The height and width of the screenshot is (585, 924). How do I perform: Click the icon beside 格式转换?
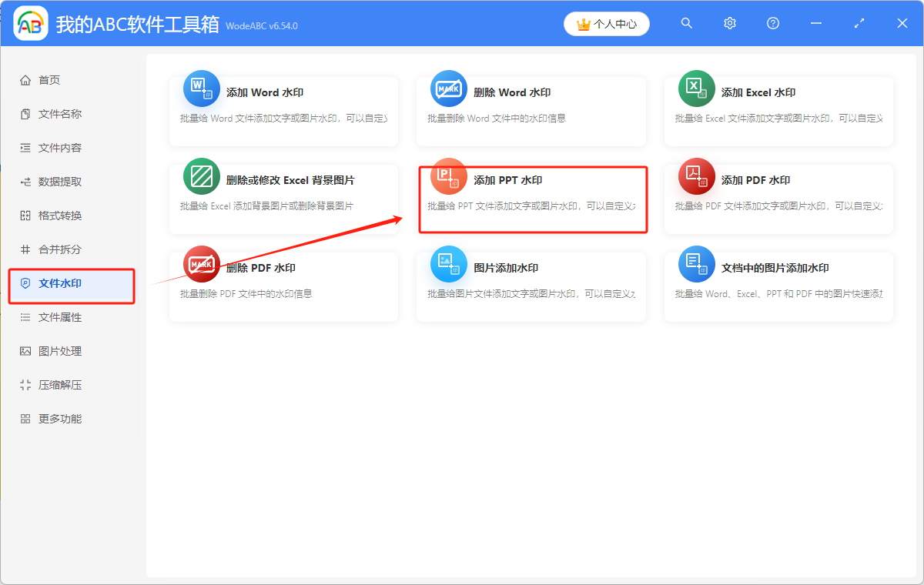click(25, 216)
